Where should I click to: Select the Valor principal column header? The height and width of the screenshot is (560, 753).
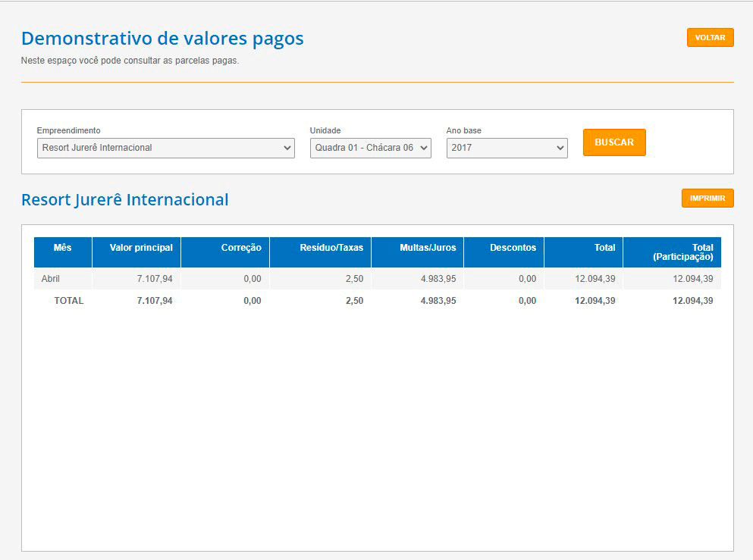point(141,248)
